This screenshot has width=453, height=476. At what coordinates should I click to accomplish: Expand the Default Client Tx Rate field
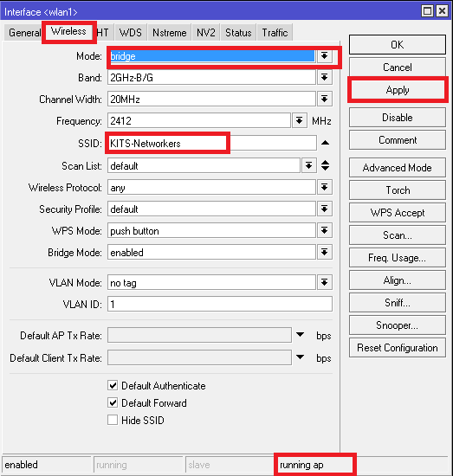click(x=301, y=357)
